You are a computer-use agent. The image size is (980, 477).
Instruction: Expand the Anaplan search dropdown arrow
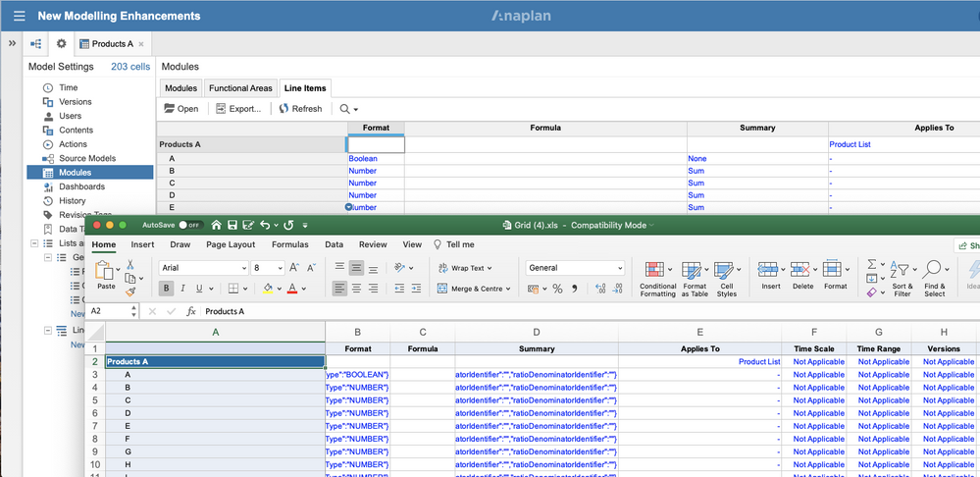(x=355, y=109)
